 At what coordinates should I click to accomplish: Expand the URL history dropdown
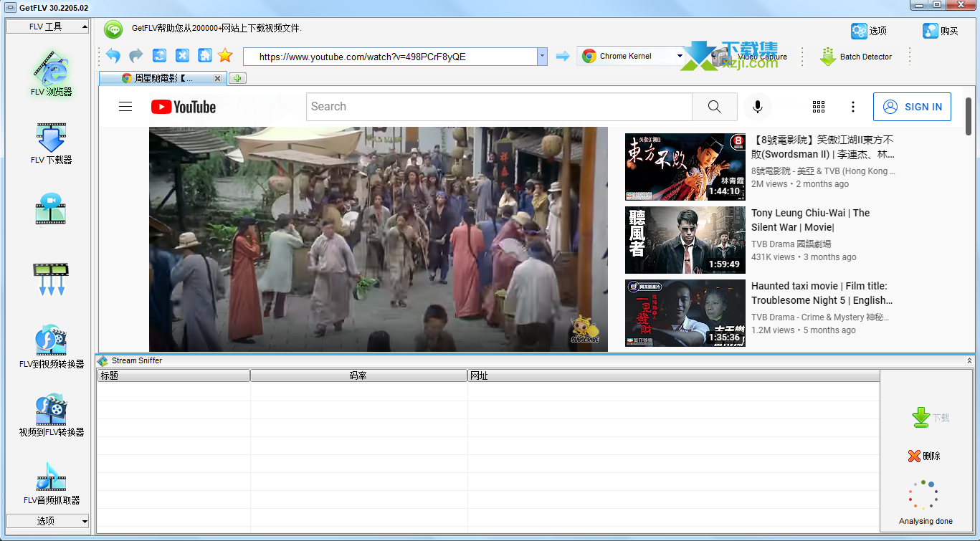(543, 57)
